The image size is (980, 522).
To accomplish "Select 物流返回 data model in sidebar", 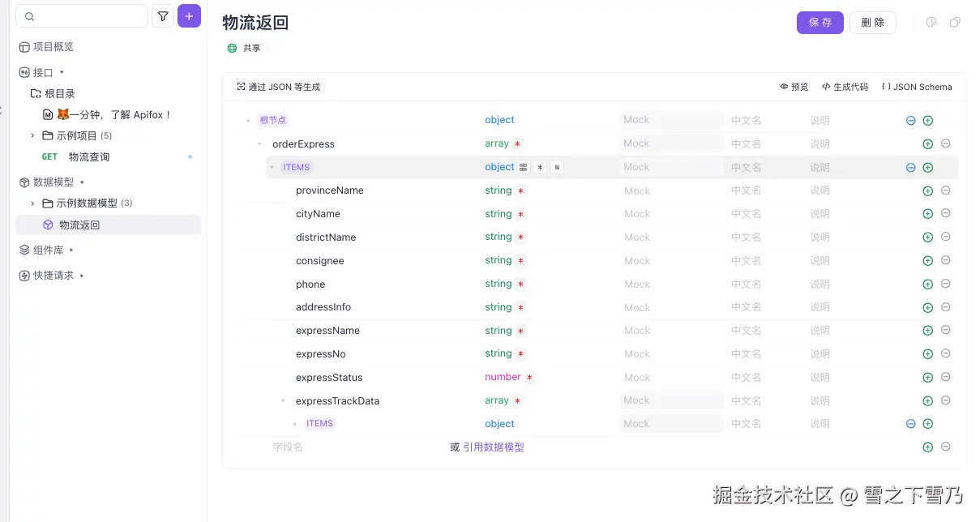I will [x=108, y=225].
